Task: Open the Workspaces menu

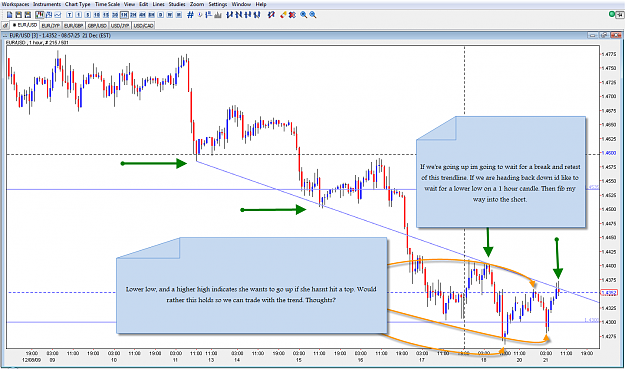Action: tap(16, 4)
